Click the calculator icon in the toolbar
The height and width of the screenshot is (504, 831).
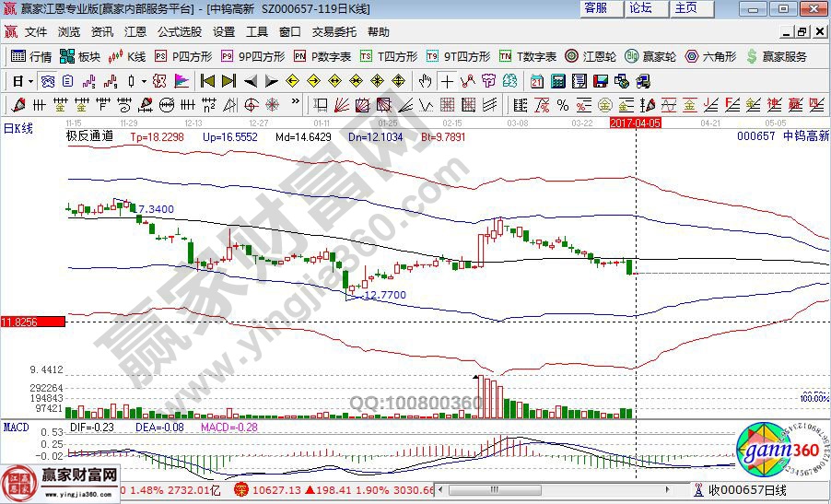pos(556,80)
